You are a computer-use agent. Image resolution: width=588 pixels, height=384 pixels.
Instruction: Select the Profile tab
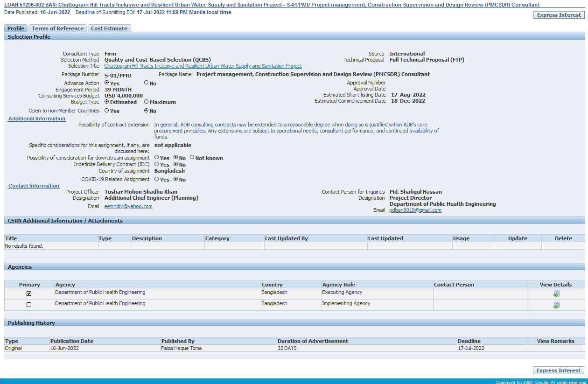16,28
